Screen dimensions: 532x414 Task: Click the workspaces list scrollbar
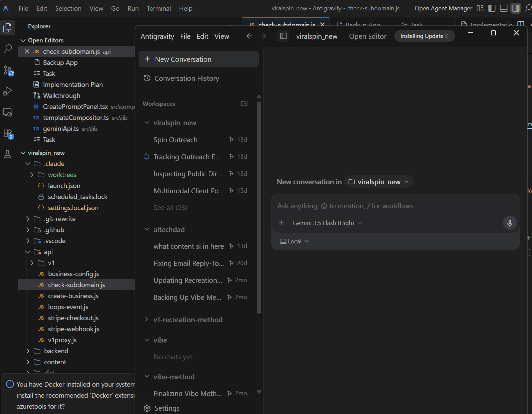point(259,207)
